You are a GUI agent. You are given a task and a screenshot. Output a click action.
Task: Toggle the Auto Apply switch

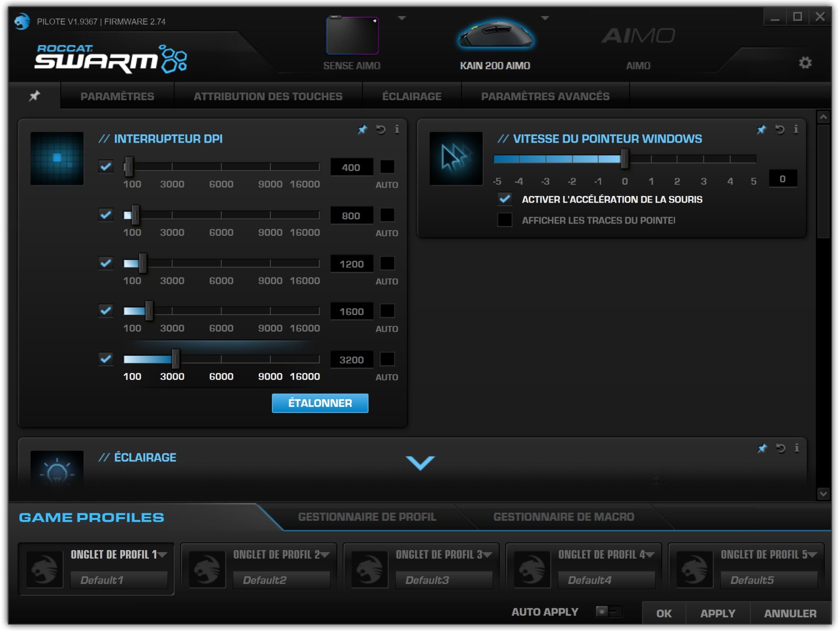[609, 611]
